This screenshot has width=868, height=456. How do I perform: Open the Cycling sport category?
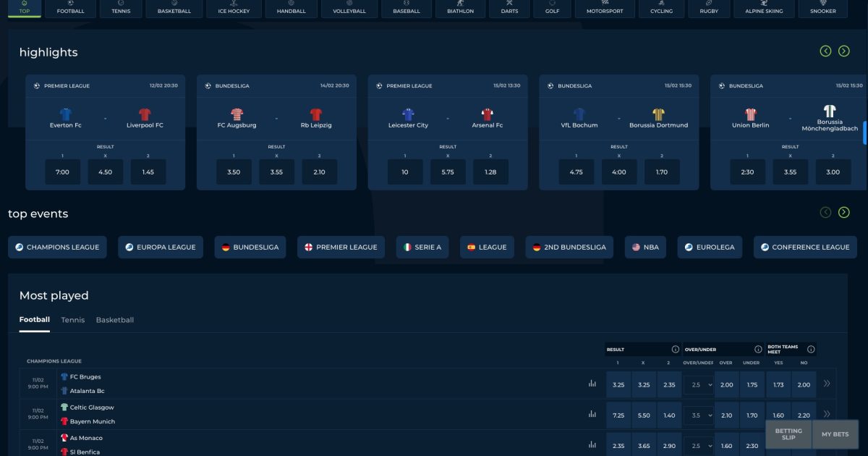click(661, 9)
